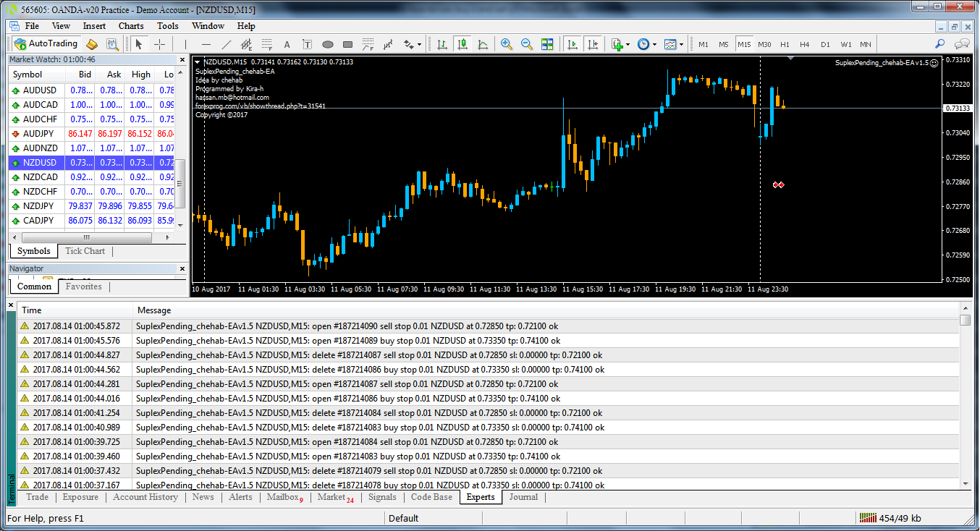Viewport: 980px width, 531px height.
Task: Toggle the chart auto scroll button
Action: 573,44
